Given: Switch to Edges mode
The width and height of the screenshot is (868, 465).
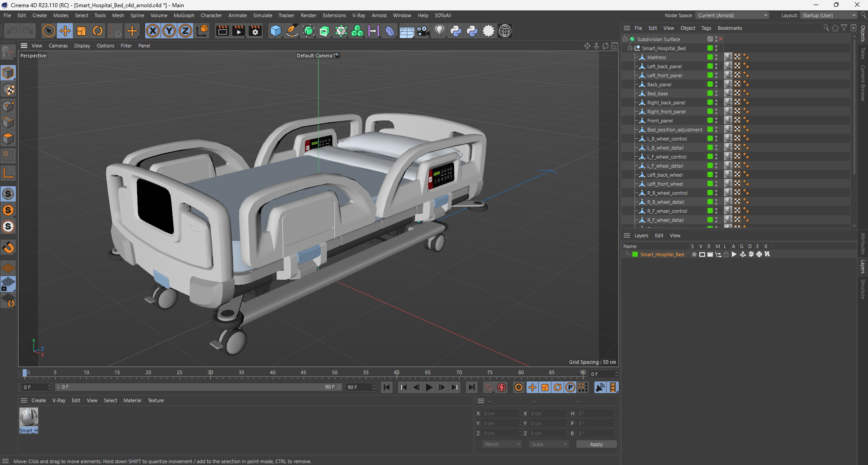Looking at the screenshot, I should pos(9,122).
